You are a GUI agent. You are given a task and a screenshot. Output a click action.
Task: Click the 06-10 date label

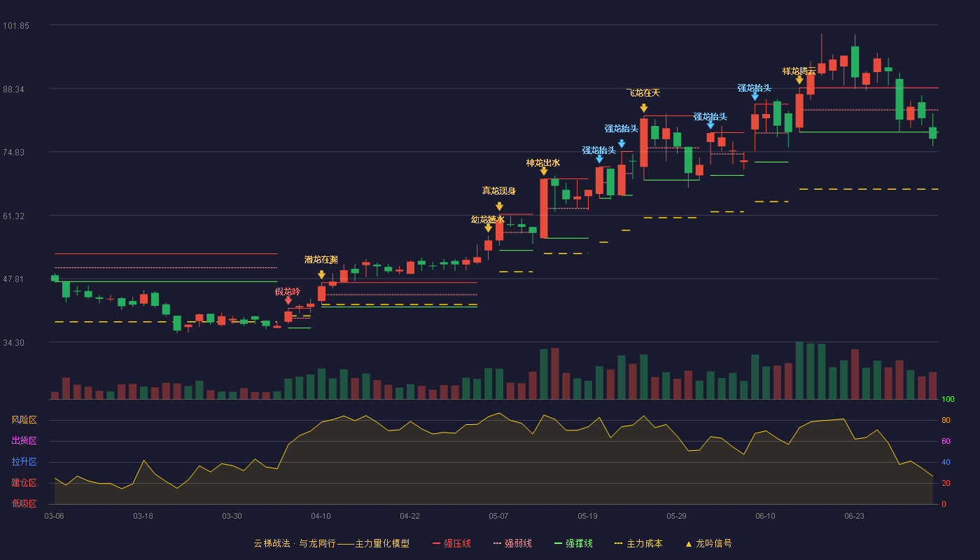(765, 516)
